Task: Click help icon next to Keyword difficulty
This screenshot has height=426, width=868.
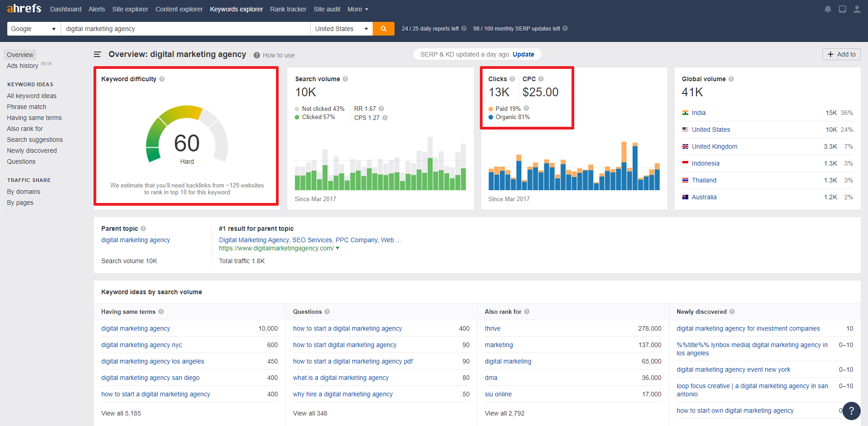Action: point(162,79)
